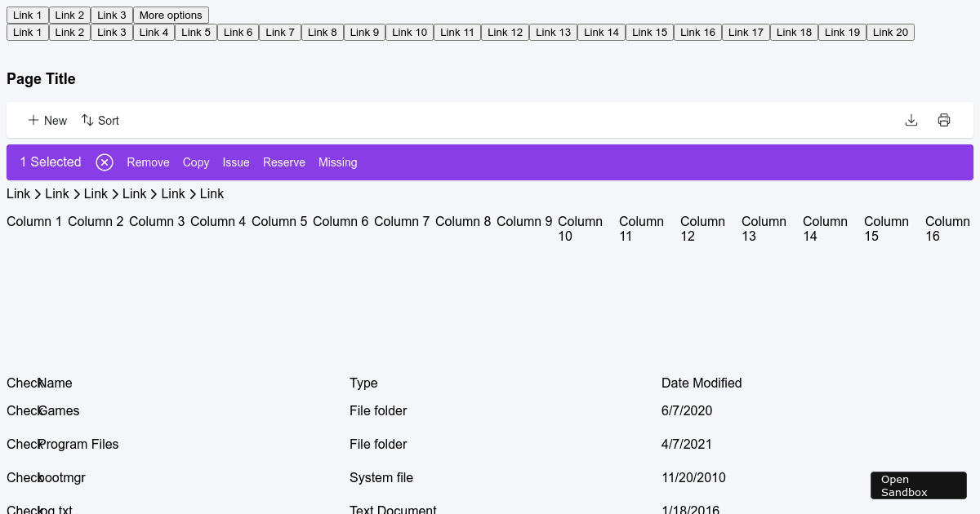Open Link 12 in the navigation row
The height and width of the screenshot is (514, 980).
coord(505,32)
